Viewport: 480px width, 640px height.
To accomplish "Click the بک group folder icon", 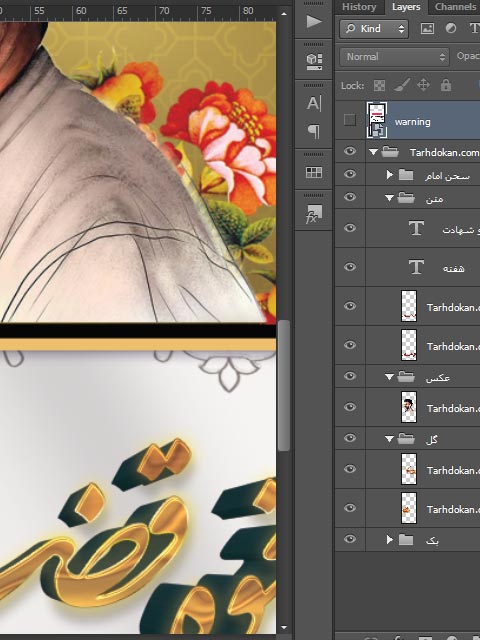I will (x=406, y=540).
